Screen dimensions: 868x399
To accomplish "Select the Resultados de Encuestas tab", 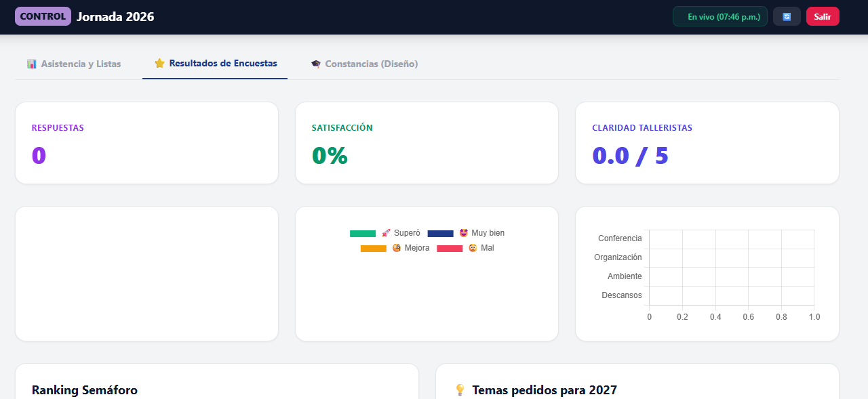I will pyautogui.click(x=215, y=63).
